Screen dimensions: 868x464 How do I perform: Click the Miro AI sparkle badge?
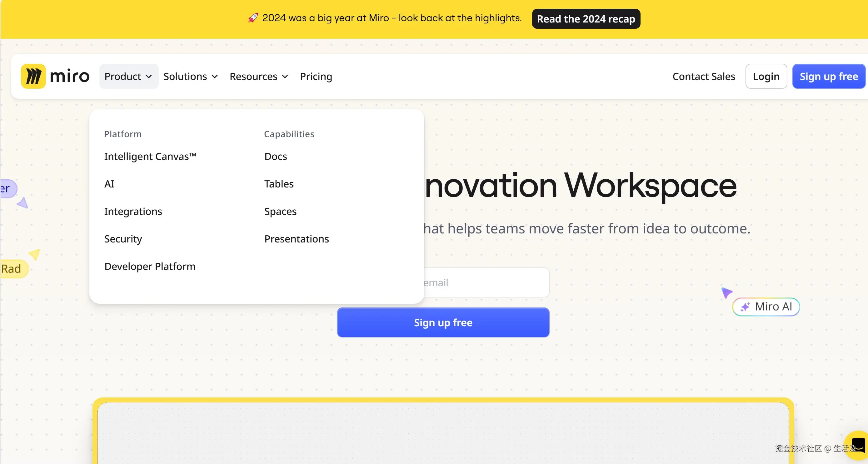click(766, 307)
